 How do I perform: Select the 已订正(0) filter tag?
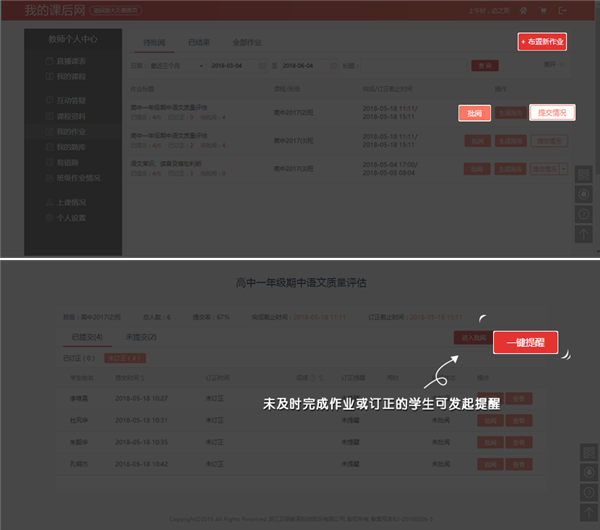[x=79, y=356]
